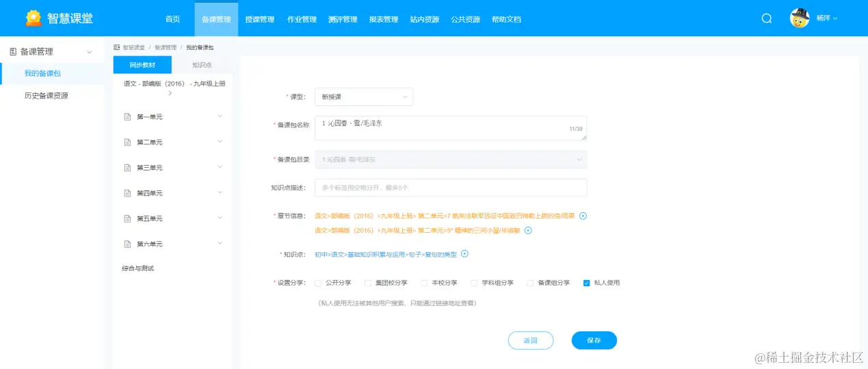The height and width of the screenshot is (369, 868).
Task: Open 报表管理 in top navigation
Action: tap(384, 19)
